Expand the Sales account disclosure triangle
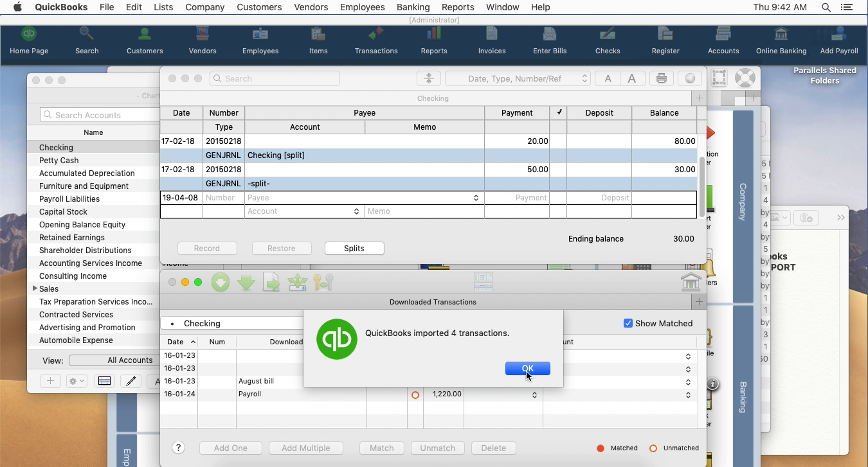Viewport: 868px width, 467px height. coord(35,288)
